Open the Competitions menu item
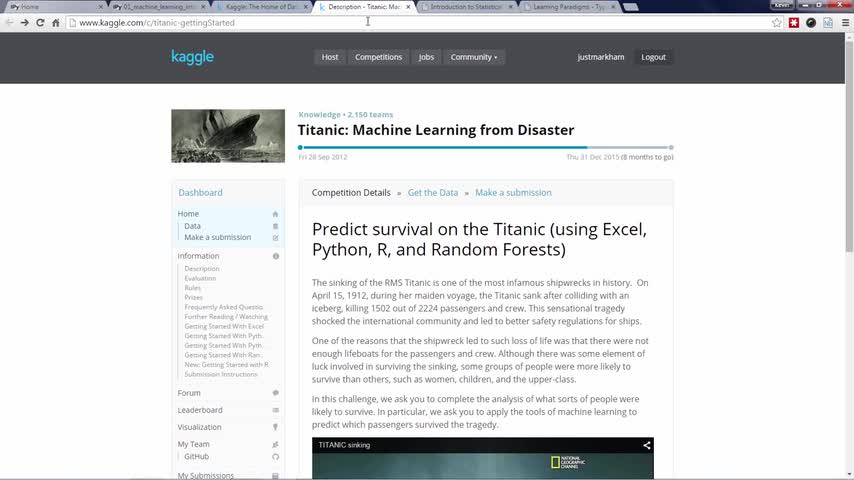 coord(379,57)
